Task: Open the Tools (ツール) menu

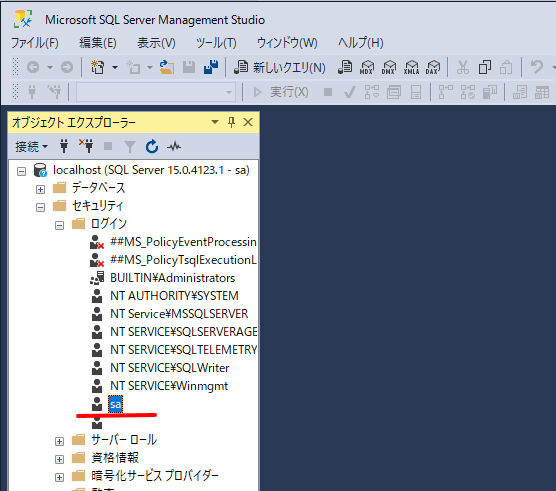Action: (x=216, y=43)
